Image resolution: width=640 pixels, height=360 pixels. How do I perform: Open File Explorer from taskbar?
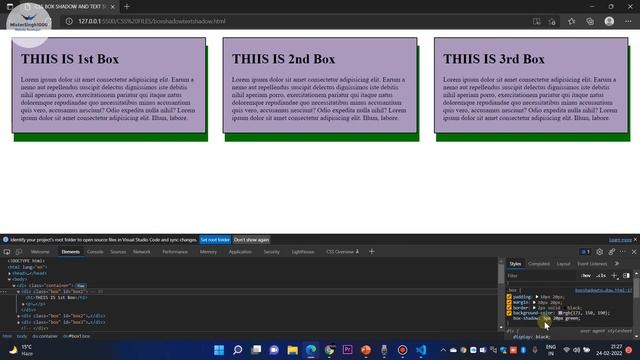293,350
